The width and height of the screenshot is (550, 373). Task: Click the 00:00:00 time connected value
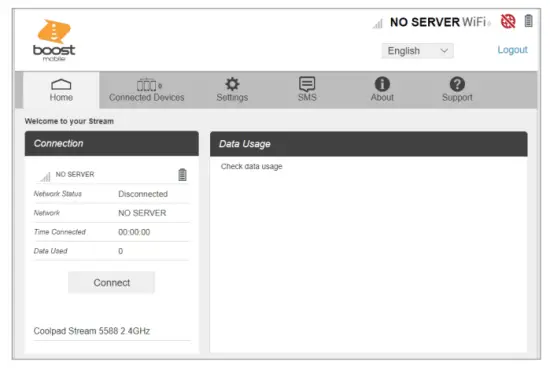134,232
